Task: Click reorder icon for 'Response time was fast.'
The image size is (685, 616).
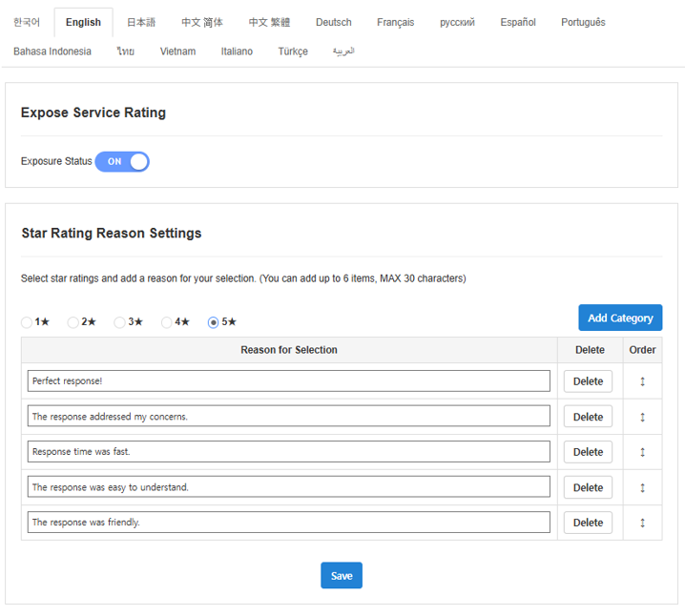Action: point(642,452)
